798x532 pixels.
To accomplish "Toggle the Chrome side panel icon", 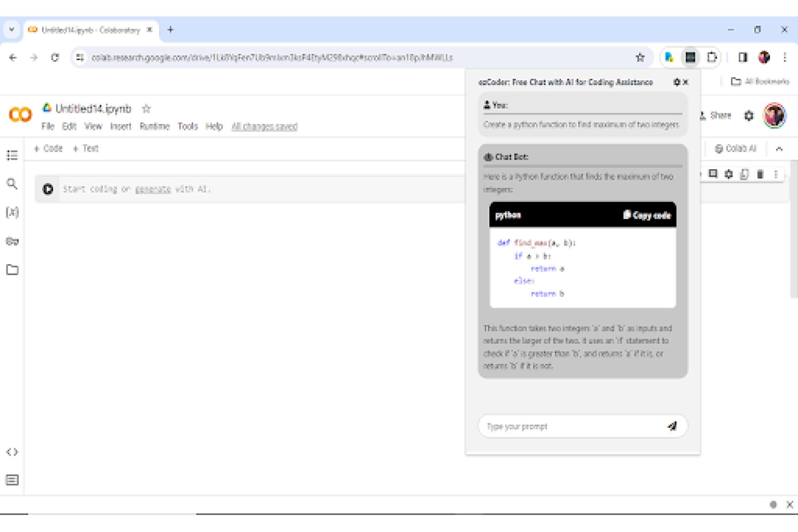I will (x=743, y=57).
